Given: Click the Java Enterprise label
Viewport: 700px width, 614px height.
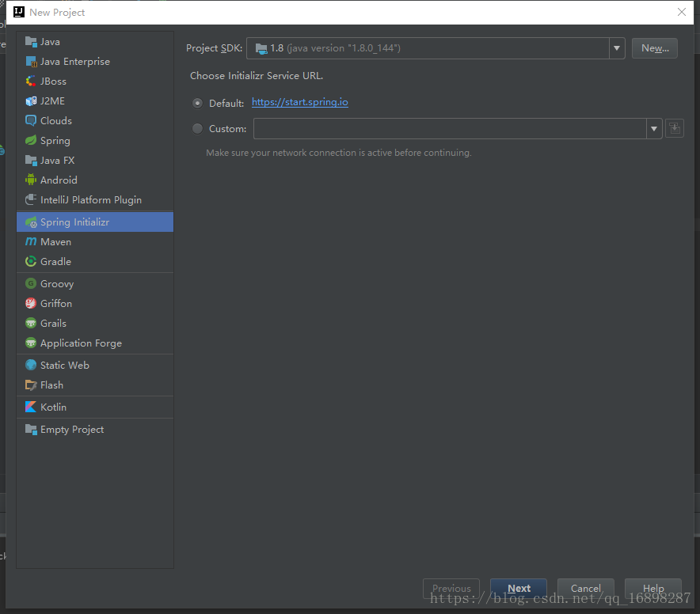Looking at the screenshot, I should coord(75,62).
